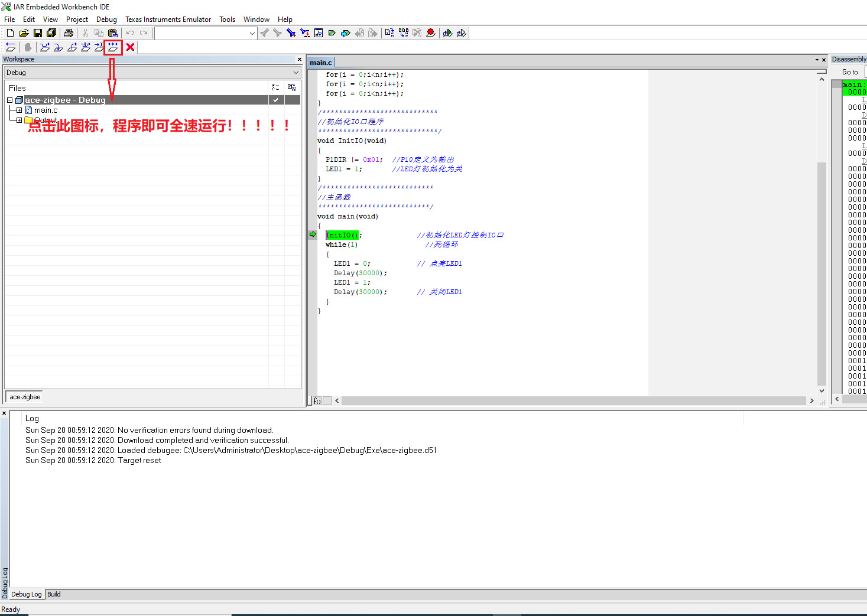Click the Step Over debug icon
This screenshot has width=867, height=616.
(x=45, y=47)
